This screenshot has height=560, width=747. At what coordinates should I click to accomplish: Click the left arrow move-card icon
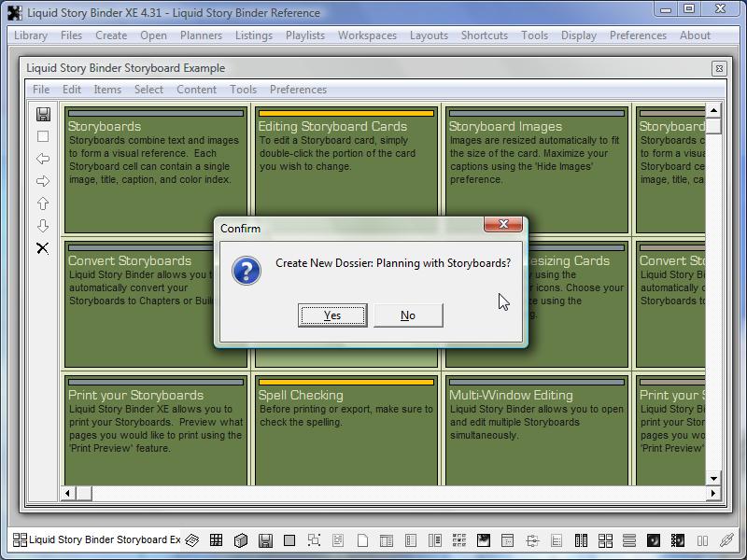[43, 159]
